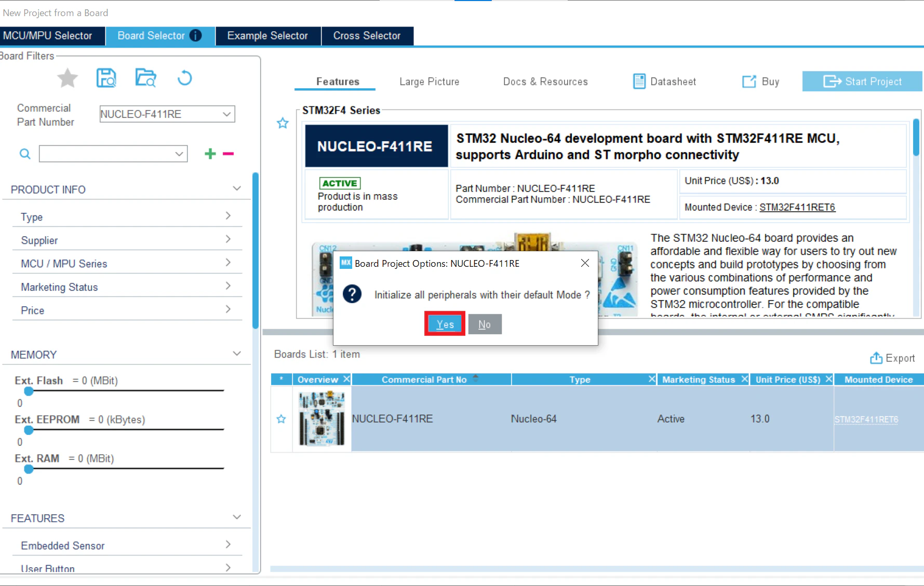Click the green ACTIVE status badge
Viewport: 924px width, 586px height.
coord(340,183)
